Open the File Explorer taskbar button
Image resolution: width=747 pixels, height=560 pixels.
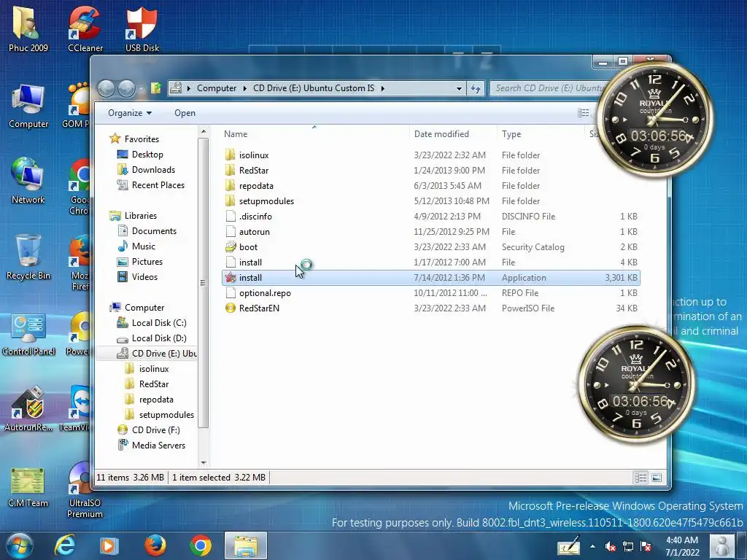coord(246,545)
